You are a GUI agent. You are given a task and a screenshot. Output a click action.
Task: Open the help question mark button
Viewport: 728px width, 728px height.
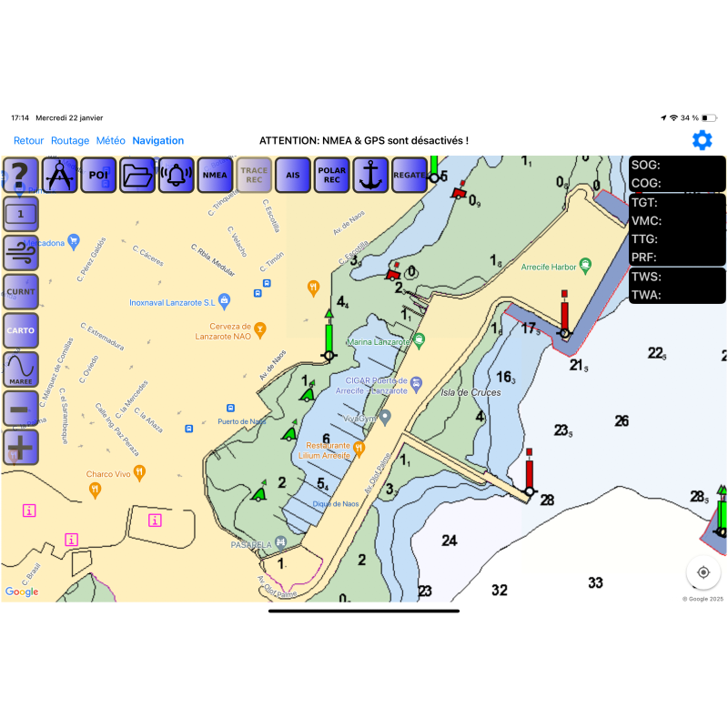click(x=20, y=175)
